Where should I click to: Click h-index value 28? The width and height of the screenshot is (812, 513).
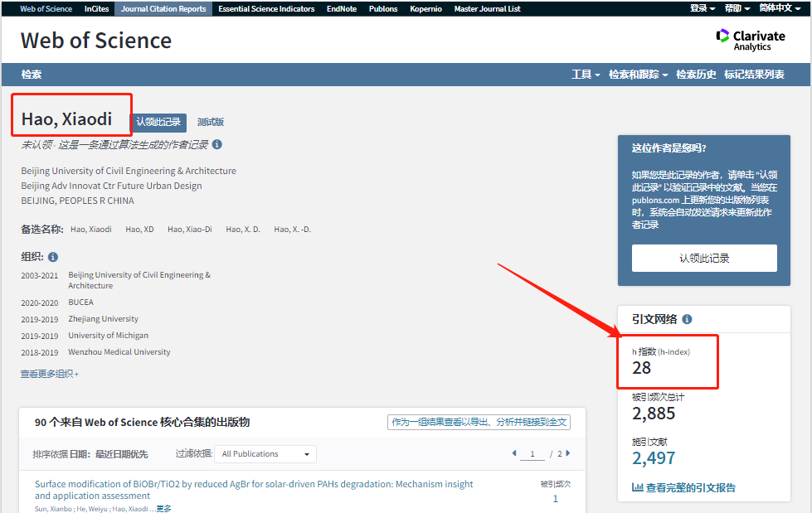(641, 368)
